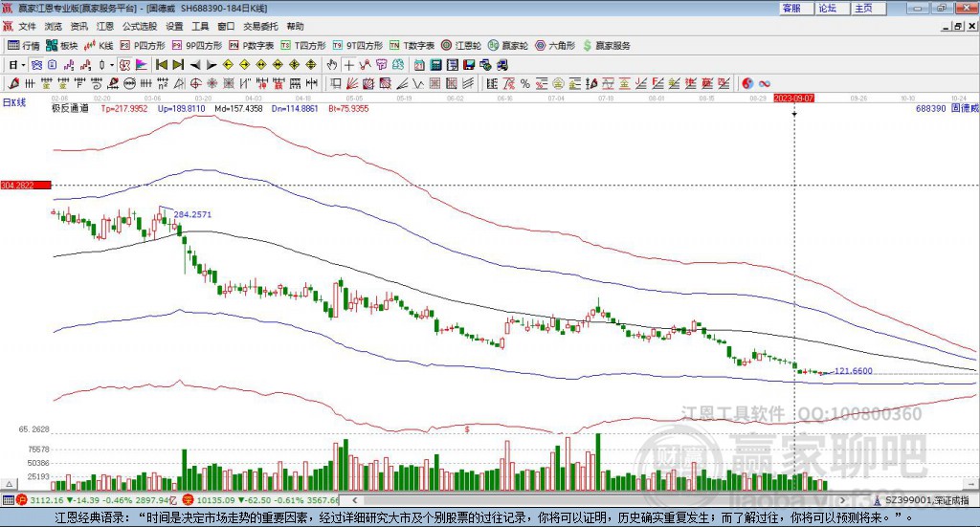980x527 pixels.
Task: Click the red 304.2822 price marker
Action: click(26, 185)
